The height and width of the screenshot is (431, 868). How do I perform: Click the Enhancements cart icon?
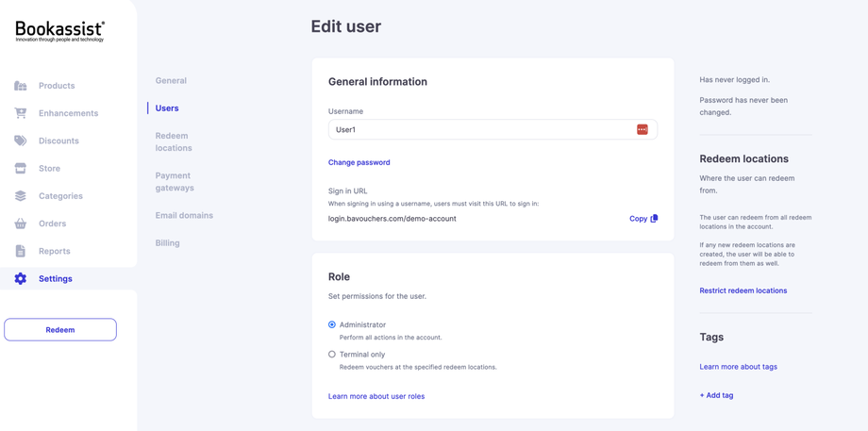(x=21, y=113)
